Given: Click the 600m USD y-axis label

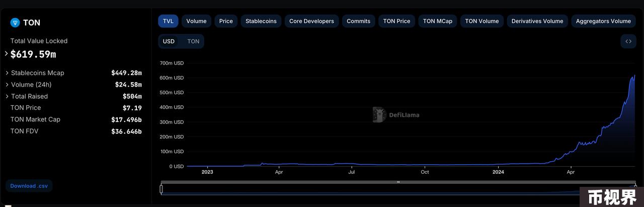Looking at the screenshot, I should click(172, 78).
